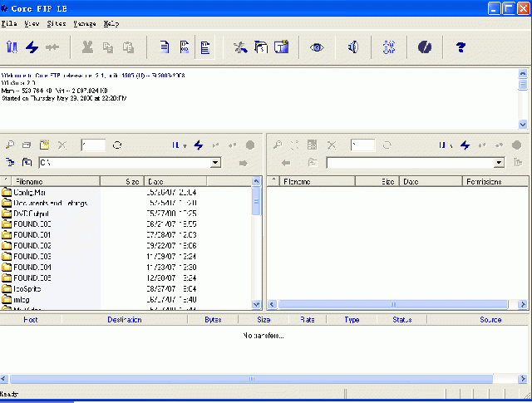Click the search magnifier in the remote panel
532x403 pixels.
[278, 145]
